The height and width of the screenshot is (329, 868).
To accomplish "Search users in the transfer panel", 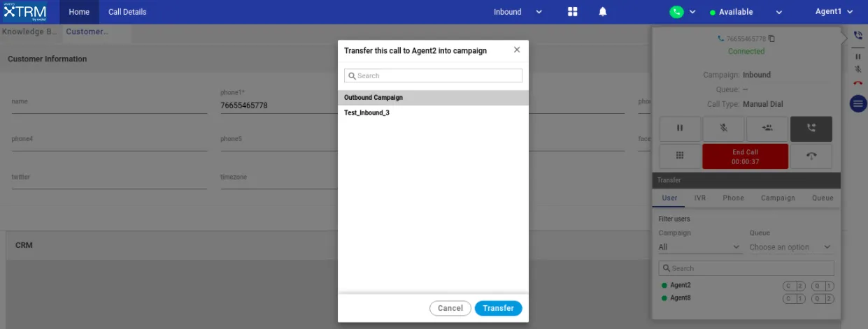I will click(746, 268).
